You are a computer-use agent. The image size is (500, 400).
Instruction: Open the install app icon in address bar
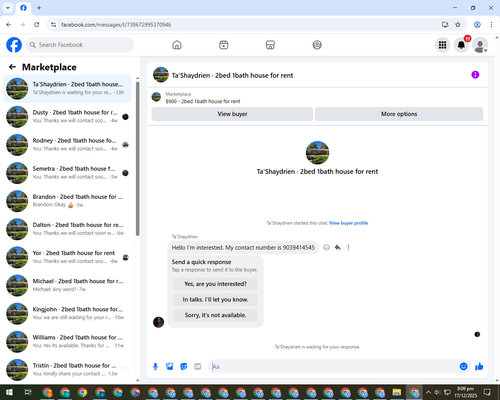[x=445, y=25]
